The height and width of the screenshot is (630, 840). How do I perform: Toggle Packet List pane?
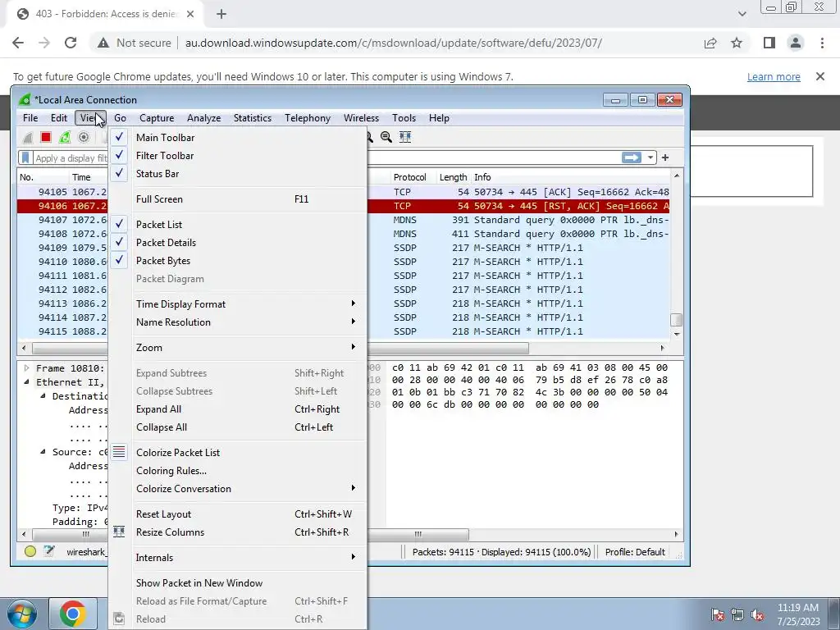pyautogui.click(x=238, y=225)
